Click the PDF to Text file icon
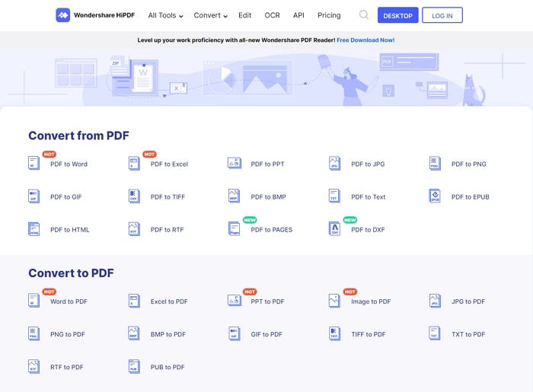 (x=334, y=196)
